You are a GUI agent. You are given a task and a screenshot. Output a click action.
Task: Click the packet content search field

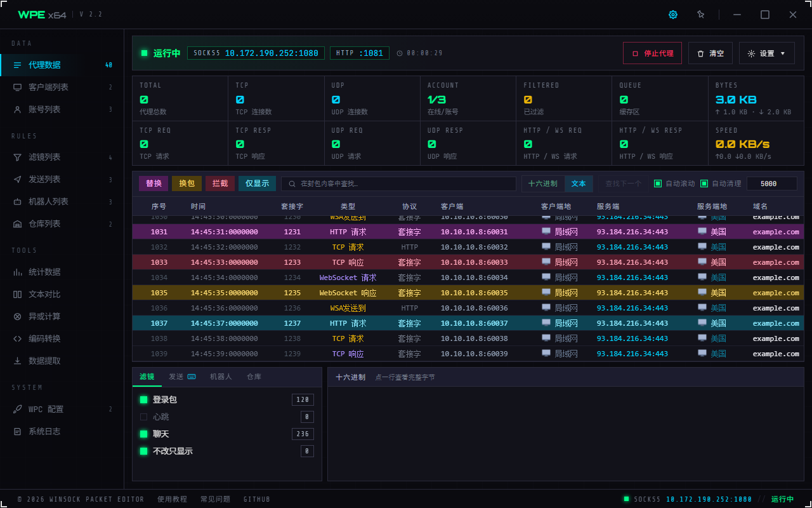tap(398, 184)
